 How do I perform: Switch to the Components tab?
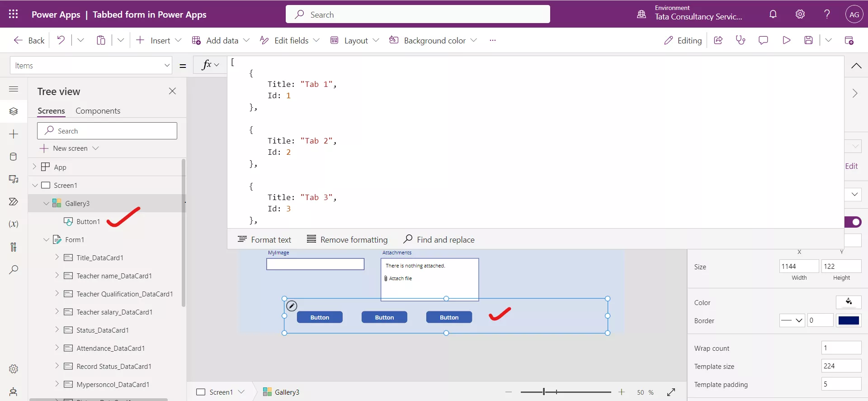click(x=98, y=111)
